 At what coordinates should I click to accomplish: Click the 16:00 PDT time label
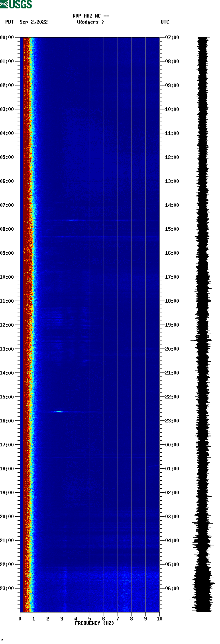[7, 421]
